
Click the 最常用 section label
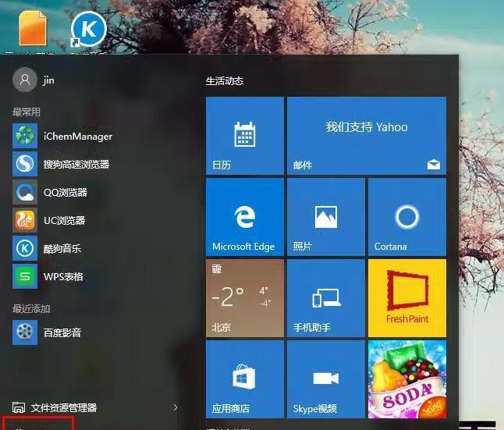[x=27, y=112]
